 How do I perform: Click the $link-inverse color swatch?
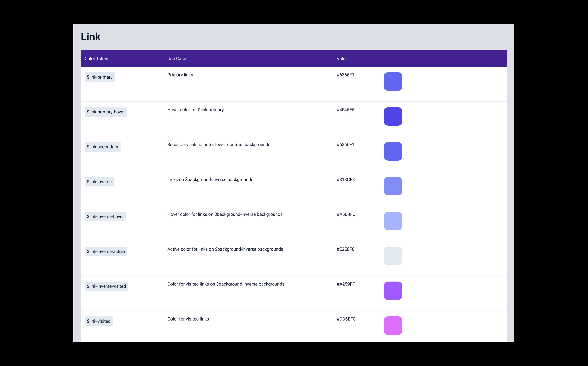click(393, 186)
